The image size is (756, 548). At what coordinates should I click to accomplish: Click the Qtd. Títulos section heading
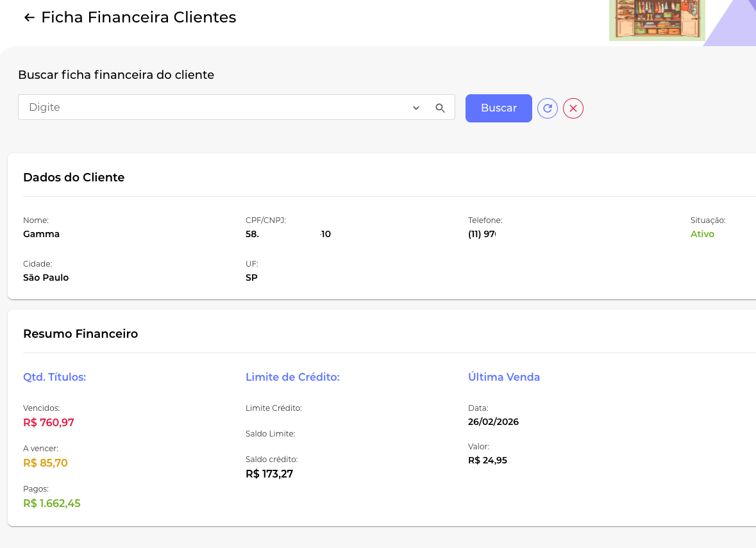coord(55,377)
